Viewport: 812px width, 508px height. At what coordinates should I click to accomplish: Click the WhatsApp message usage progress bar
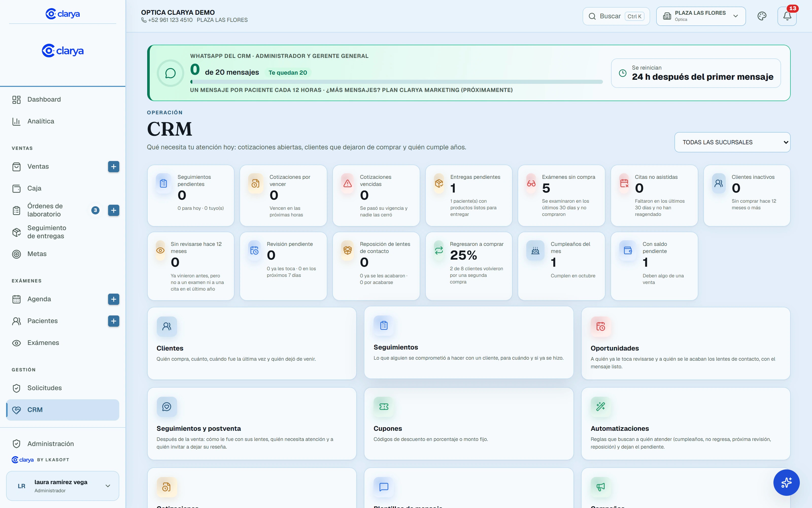396,82
